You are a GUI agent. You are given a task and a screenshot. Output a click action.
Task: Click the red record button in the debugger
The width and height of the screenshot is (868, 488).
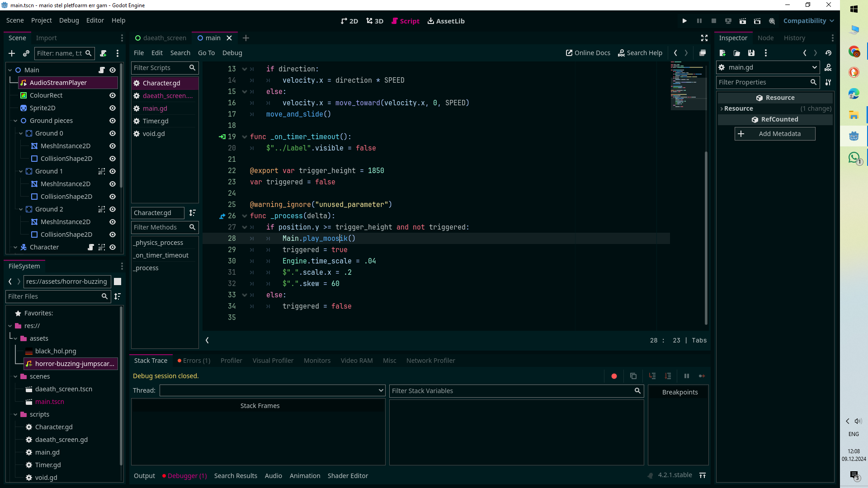(614, 376)
